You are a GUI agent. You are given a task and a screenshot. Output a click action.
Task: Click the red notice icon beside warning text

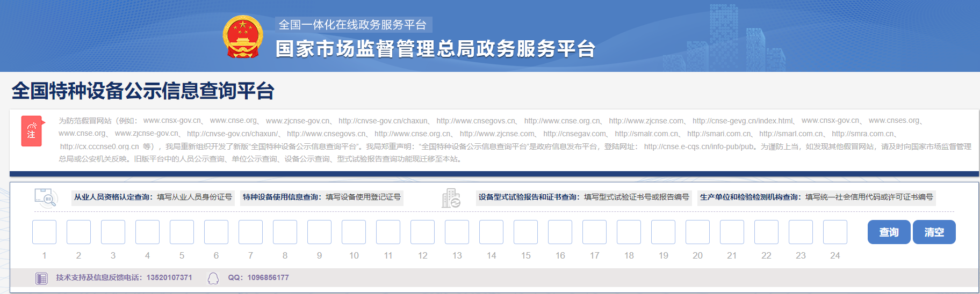pos(31,131)
